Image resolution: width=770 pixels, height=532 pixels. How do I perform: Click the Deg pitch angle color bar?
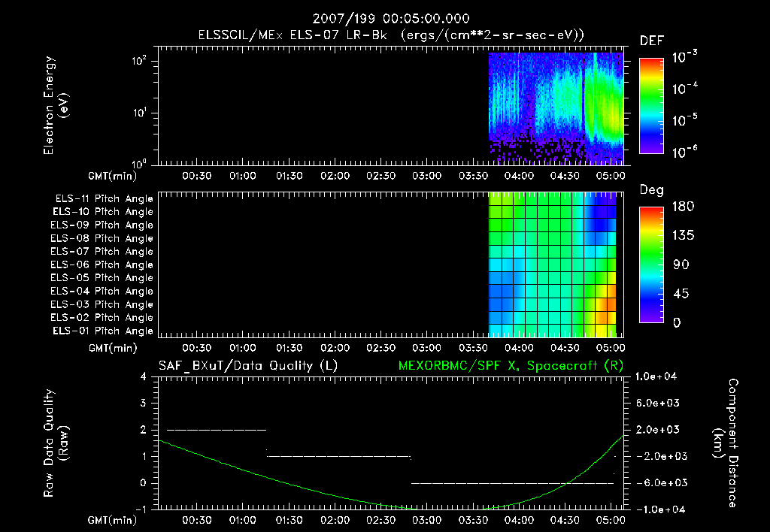click(x=651, y=264)
